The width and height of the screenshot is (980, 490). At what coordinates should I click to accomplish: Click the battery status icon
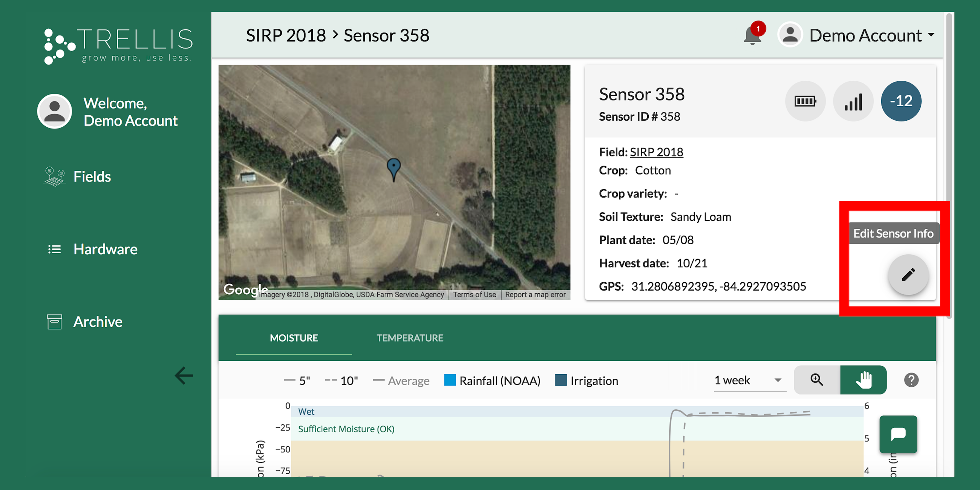805,101
